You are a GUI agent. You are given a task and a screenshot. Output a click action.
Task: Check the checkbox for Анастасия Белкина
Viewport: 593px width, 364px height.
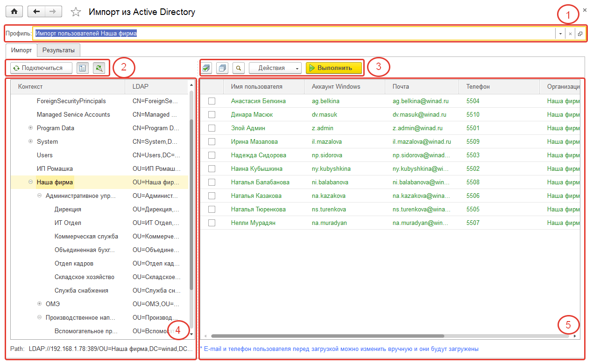pyautogui.click(x=212, y=101)
